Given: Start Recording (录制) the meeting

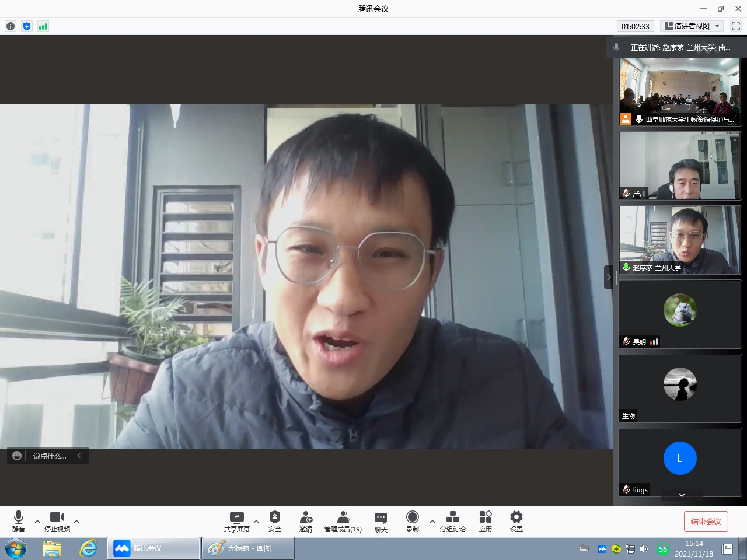Looking at the screenshot, I should [412, 521].
